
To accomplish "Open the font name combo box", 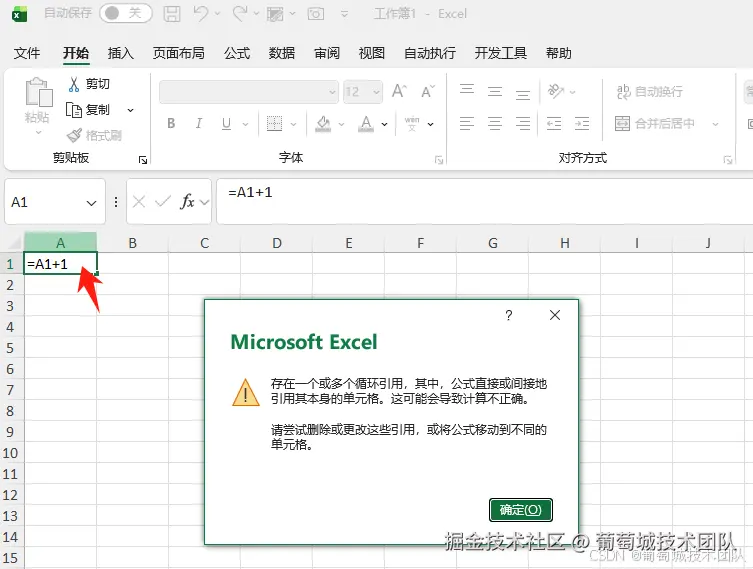I will 249,92.
